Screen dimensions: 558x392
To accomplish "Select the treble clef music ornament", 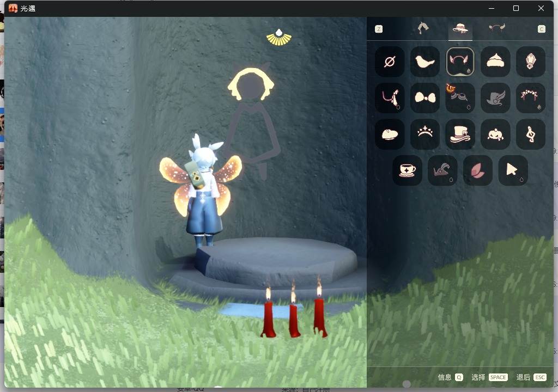I will (x=531, y=134).
